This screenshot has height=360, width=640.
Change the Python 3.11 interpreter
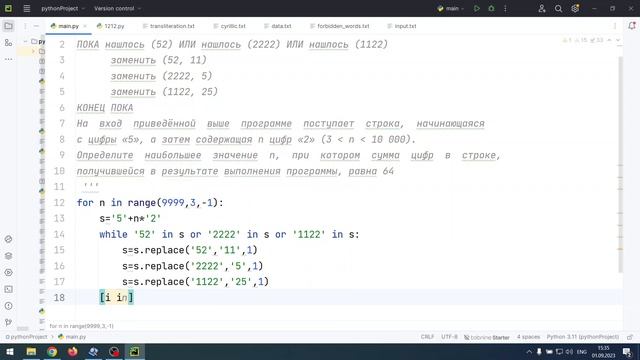coord(582,337)
